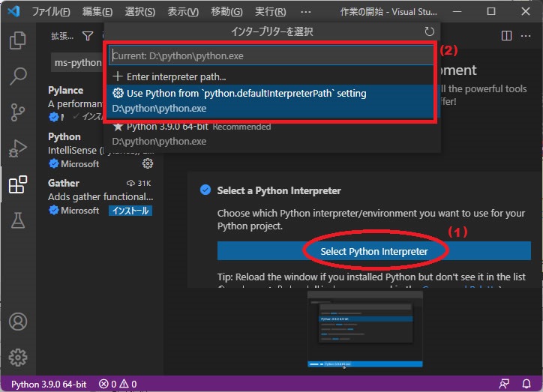
Task: Open the Run and Debug view
Action: (18, 148)
